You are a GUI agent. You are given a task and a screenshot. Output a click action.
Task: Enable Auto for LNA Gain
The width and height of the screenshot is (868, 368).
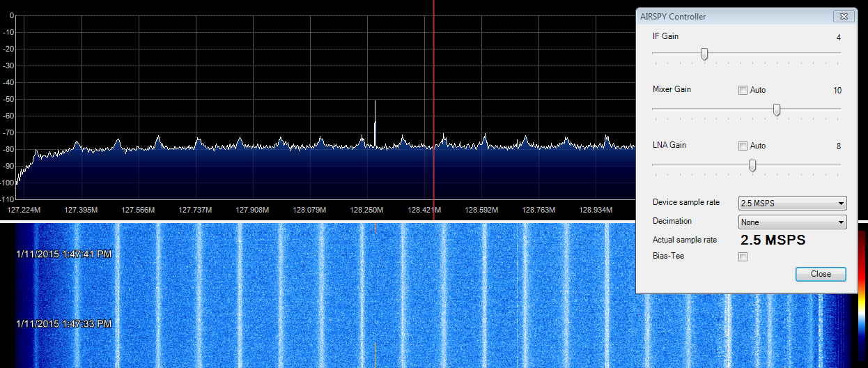point(743,146)
